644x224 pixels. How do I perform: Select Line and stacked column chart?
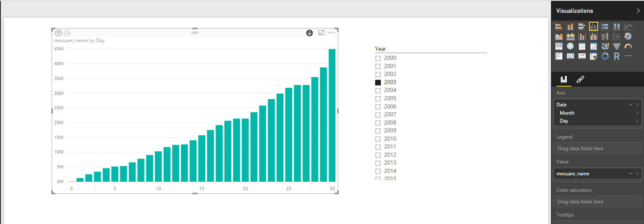click(x=582, y=36)
